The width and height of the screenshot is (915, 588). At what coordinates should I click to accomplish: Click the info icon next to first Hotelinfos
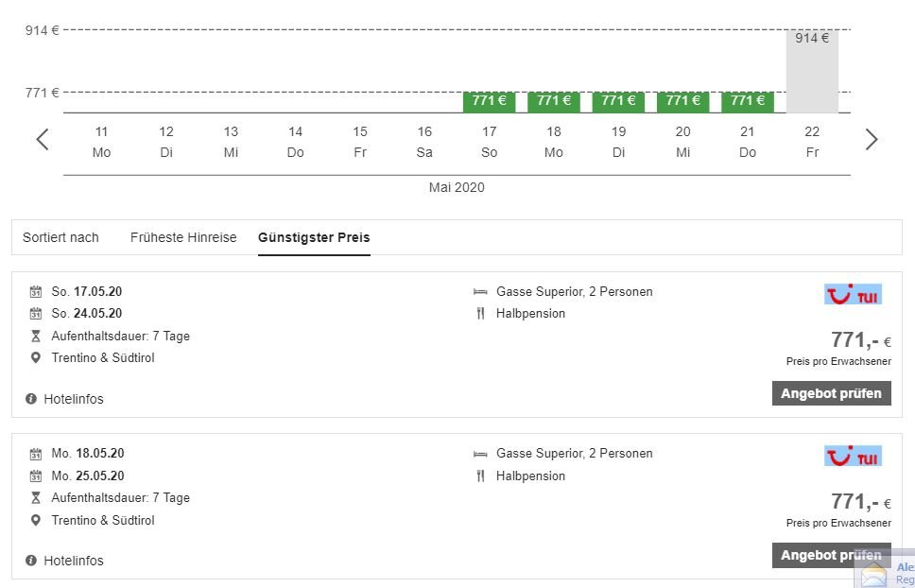click(31, 399)
